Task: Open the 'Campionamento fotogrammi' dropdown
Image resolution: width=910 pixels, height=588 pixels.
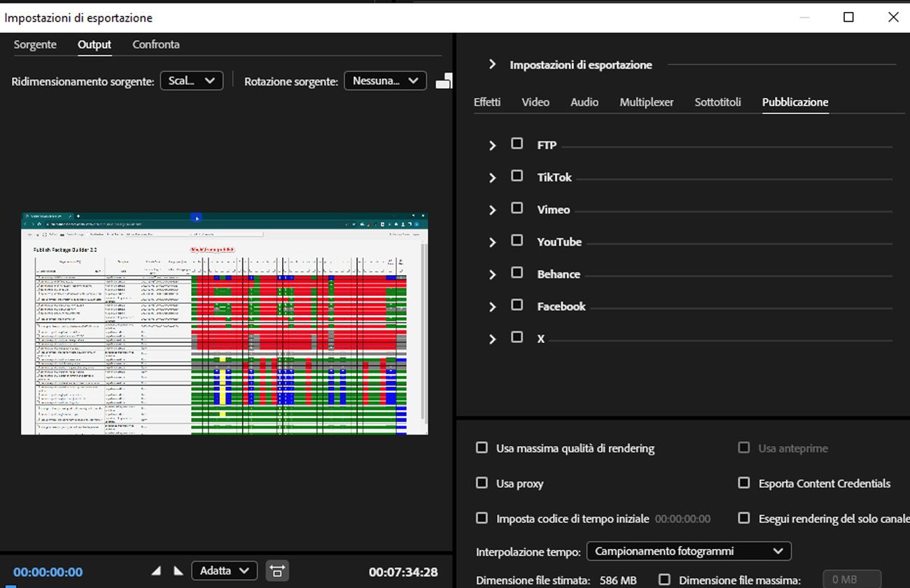Action: tap(689, 551)
